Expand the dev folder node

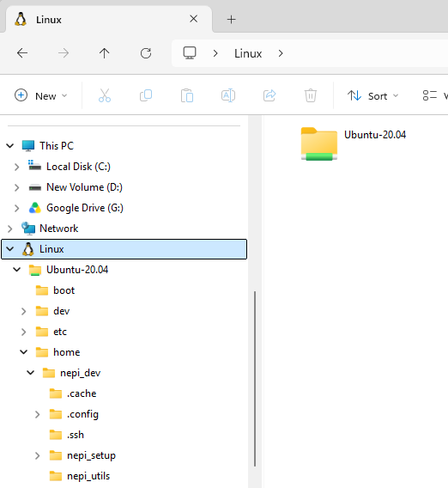point(24,311)
